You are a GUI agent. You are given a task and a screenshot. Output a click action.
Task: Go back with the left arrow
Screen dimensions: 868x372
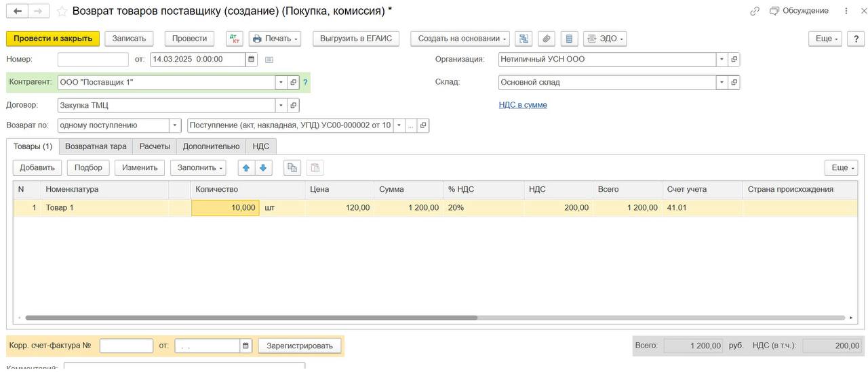(x=17, y=11)
